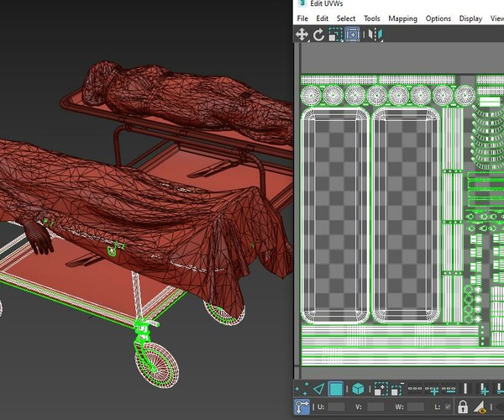Toggle Select by Element mode
This screenshot has height=420, width=504.
358,389
